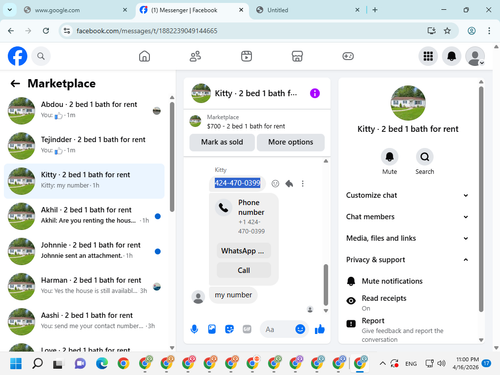This screenshot has height=375, width=500.
Task: Attach a photo with image icon
Action: tap(212, 329)
